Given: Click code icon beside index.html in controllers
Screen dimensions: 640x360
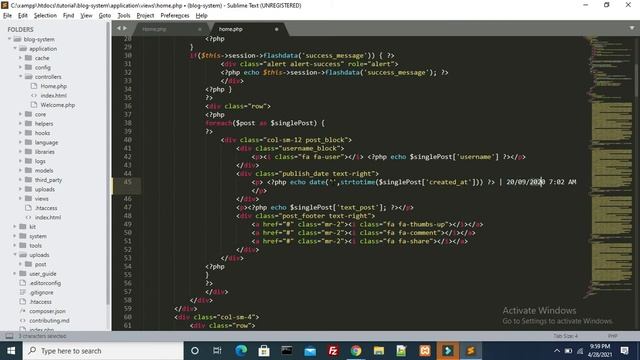Looking at the screenshot, I should pos(34,96).
